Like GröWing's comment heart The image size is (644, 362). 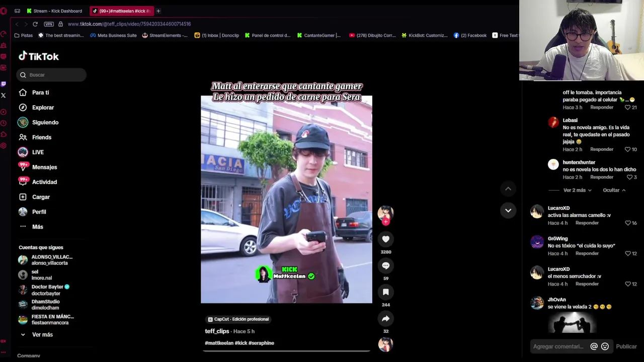(x=627, y=253)
